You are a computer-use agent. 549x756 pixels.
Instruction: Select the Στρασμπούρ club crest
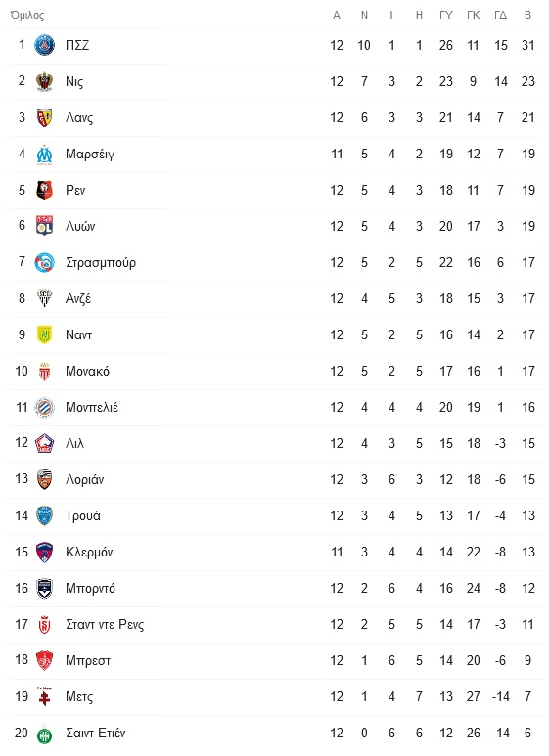44,262
